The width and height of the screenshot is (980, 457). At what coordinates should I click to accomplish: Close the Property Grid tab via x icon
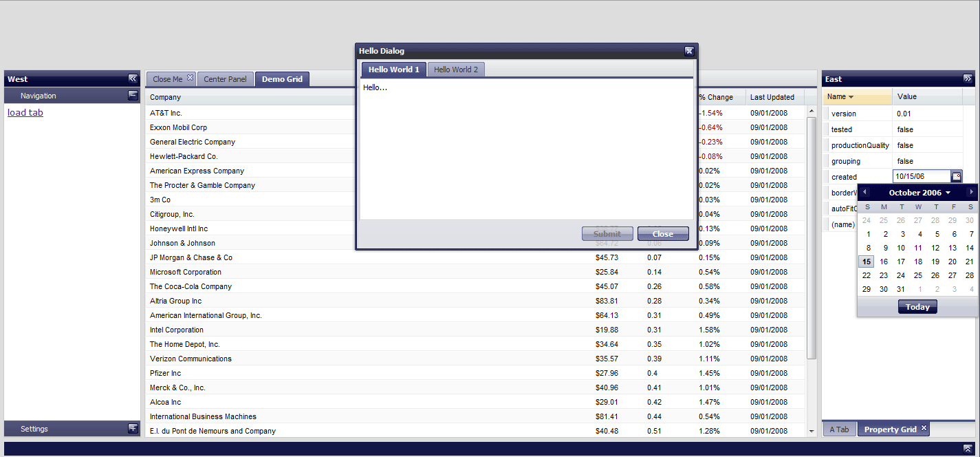924,428
